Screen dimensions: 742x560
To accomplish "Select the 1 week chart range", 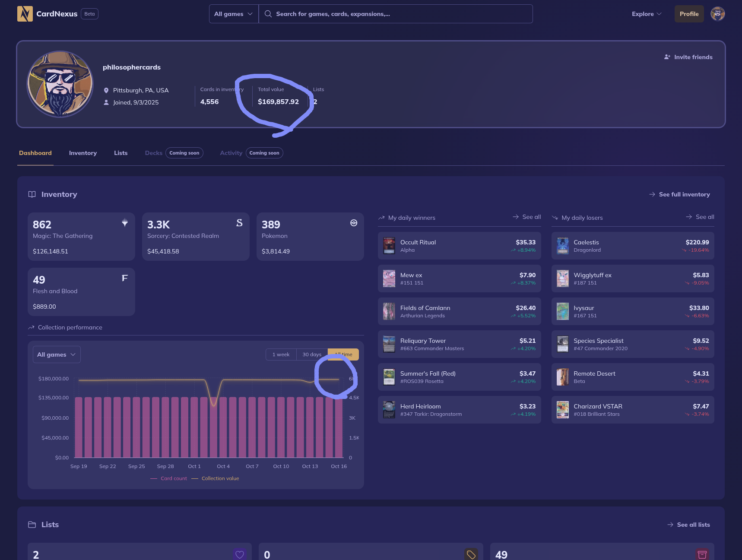I will click(x=281, y=354).
